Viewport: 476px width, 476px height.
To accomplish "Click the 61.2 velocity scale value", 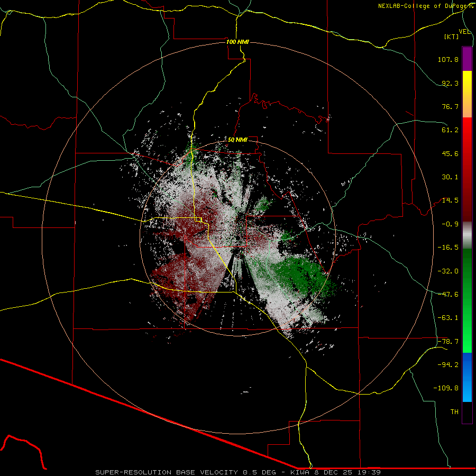I will click(x=450, y=130).
